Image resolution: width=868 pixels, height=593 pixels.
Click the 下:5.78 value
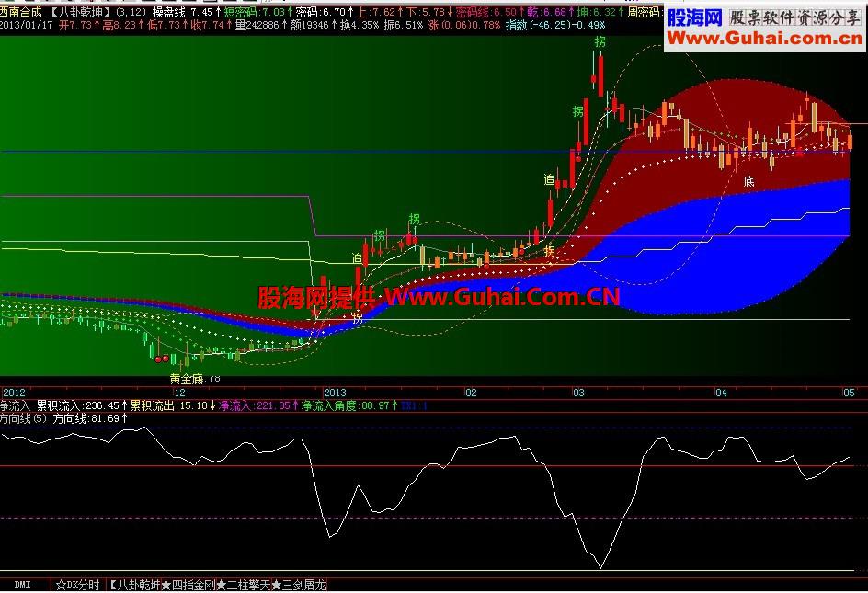pos(429,12)
